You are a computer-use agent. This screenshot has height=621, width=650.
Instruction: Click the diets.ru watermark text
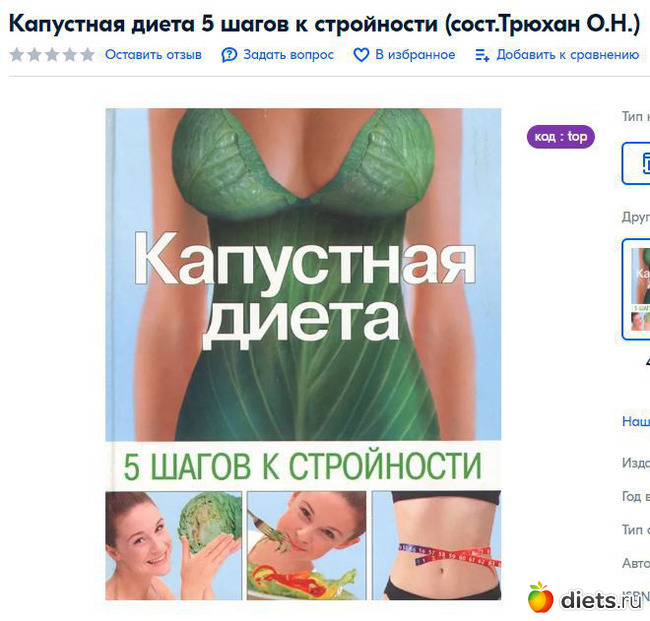coord(601,600)
